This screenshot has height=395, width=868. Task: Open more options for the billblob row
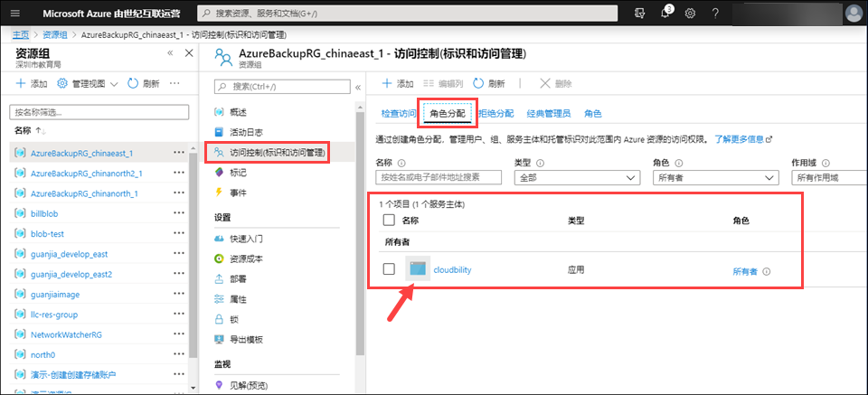click(178, 213)
